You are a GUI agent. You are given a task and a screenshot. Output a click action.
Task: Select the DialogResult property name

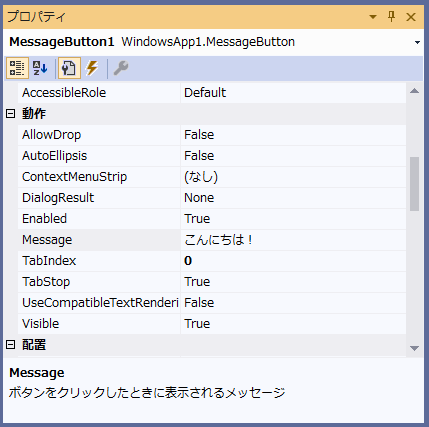pos(58,198)
